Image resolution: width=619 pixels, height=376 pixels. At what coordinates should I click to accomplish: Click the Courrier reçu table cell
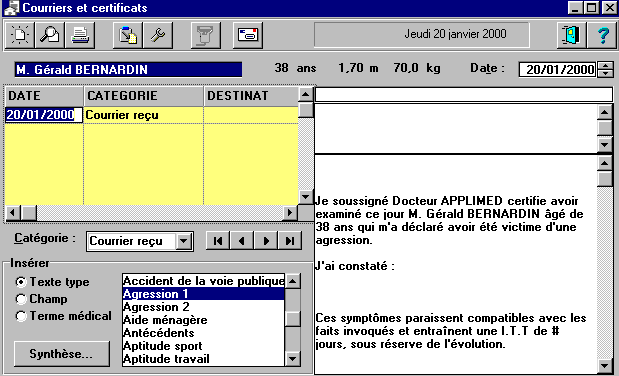click(x=144, y=115)
